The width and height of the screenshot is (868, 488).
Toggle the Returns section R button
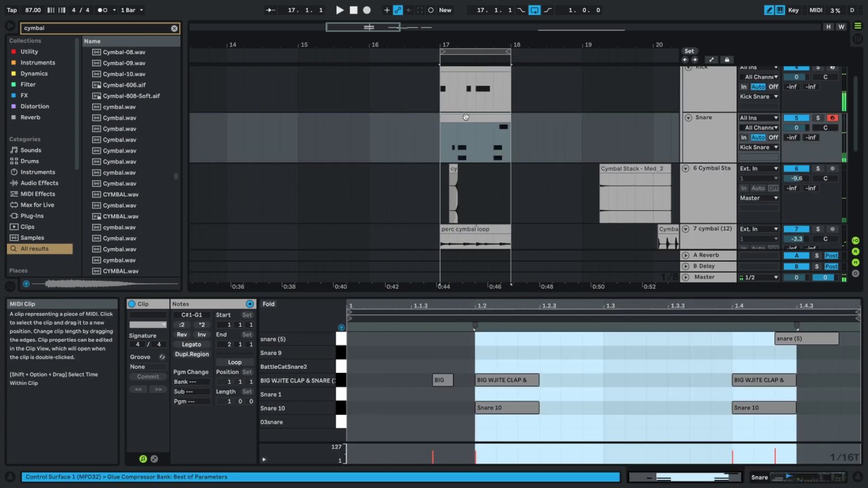click(x=856, y=251)
